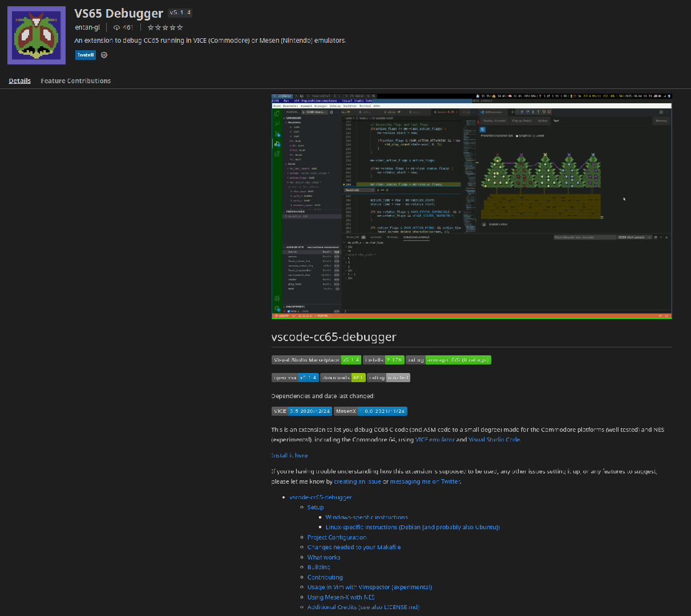Follow the Visual Studio Code link

pyautogui.click(x=494, y=440)
